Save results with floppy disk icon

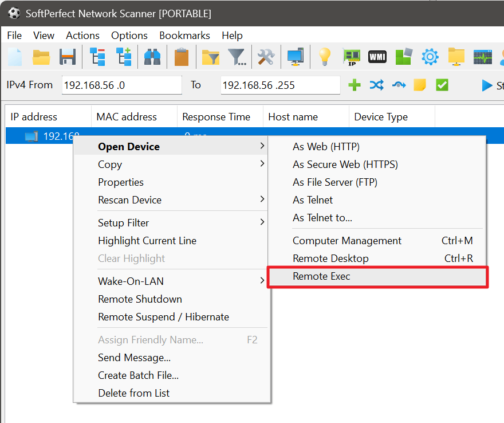click(68, 57)
